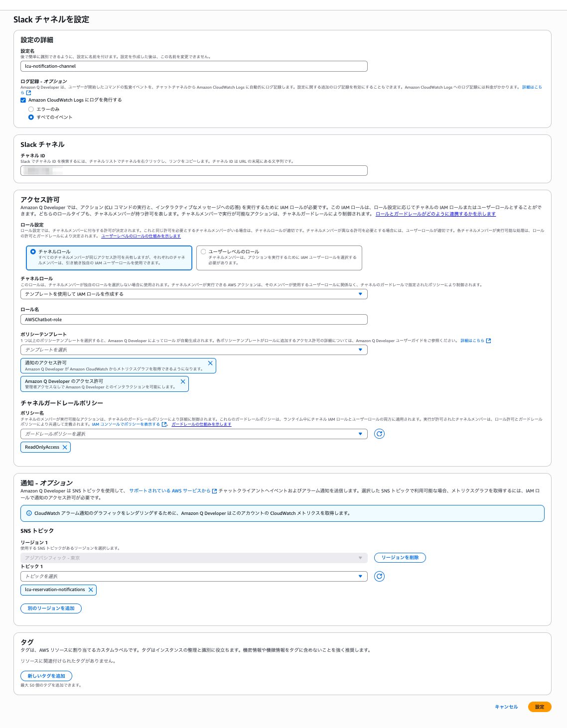The height and width of the screenshot is (728, 567).
Task: Select the すべてのイベント radio option
Action: (31, 117)
